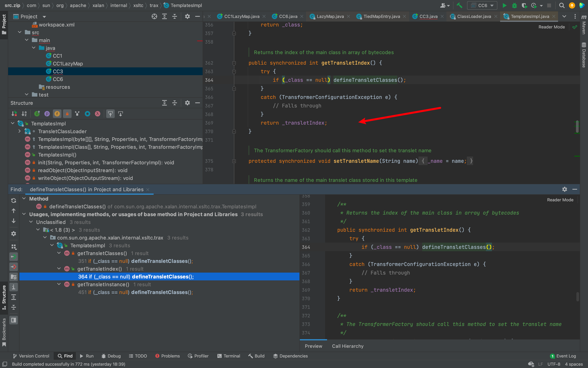The height and width of the screenshot is (368, 588).
Task: Open Terminal tool window tab
Action: tap(229, 356)
